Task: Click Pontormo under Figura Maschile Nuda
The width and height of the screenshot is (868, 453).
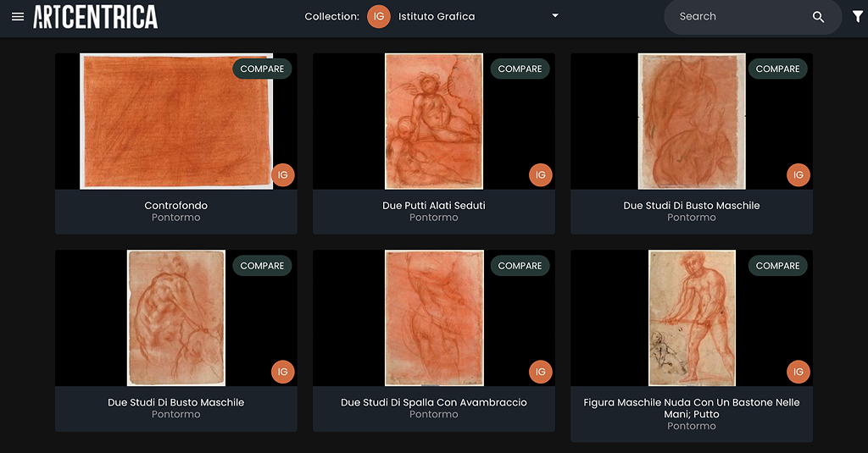Action: pos(692,426)
